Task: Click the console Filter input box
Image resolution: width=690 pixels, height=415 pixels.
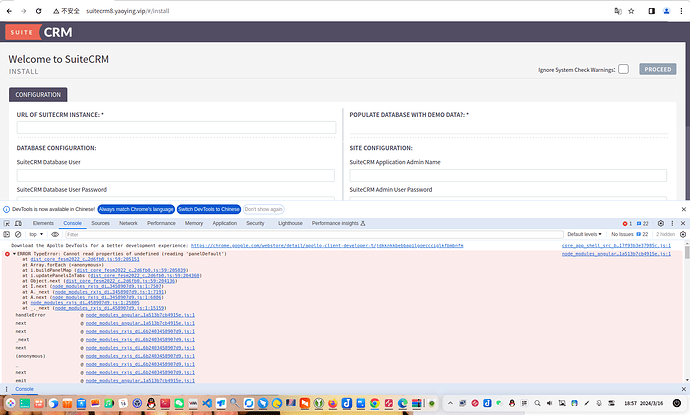Action: [314, 235]
